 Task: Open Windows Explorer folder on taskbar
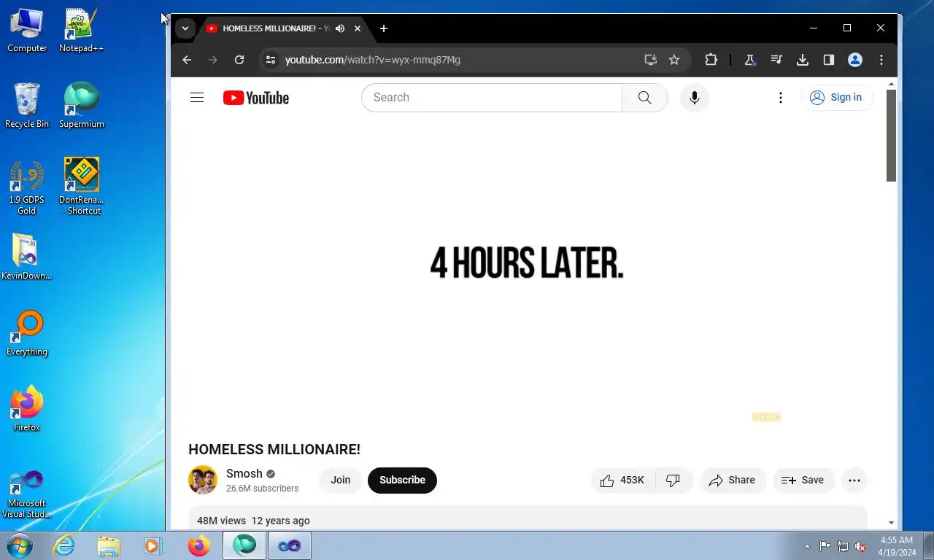(x=109, y=545)
